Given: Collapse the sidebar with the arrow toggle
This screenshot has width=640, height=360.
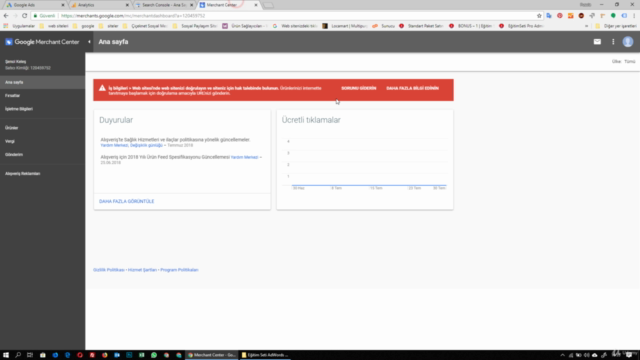Looking at the screenshot, I should click(x=89, y=42).
